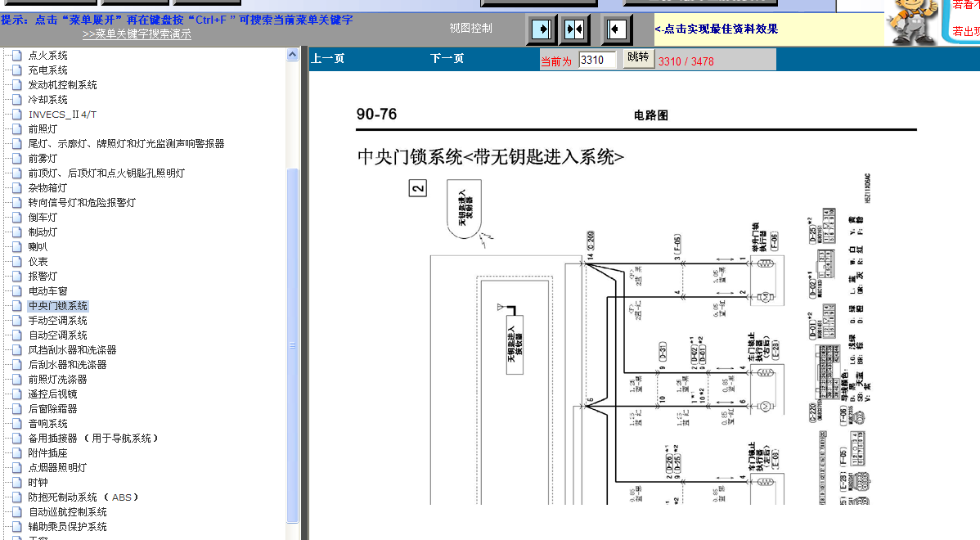Click the page icon beside 仪表

point(17,261)
